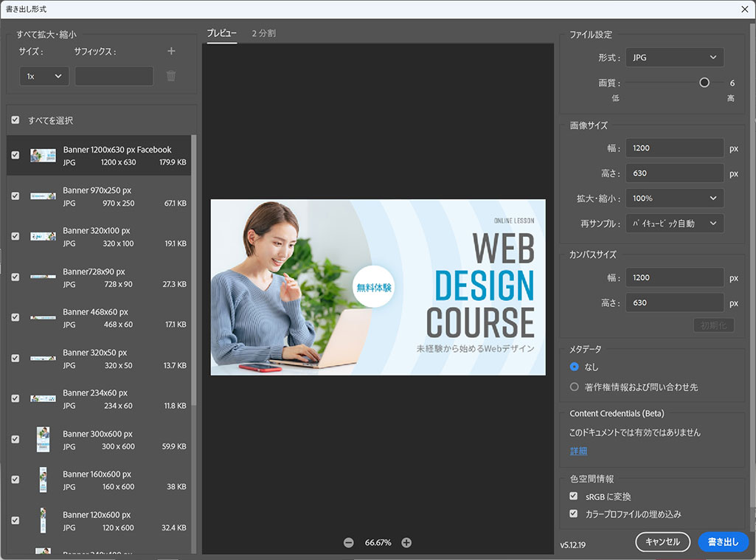
Task: Click the asset list vertical scrollbar
Action: point(194,270)
